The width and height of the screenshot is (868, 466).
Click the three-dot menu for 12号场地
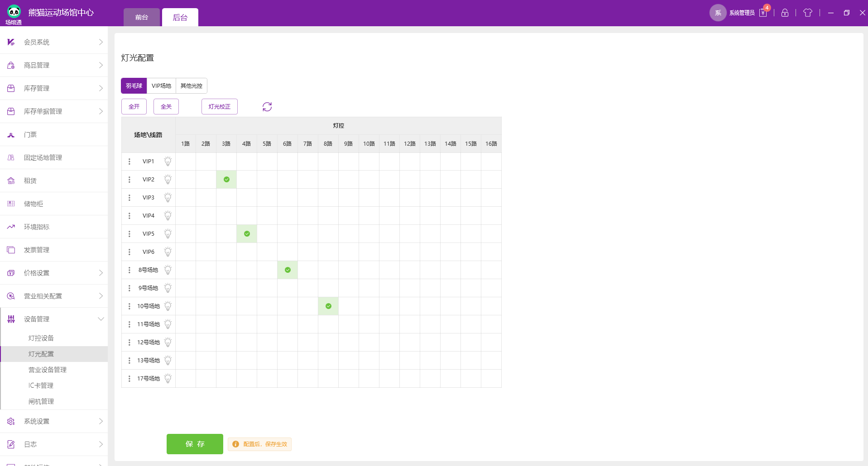(129, 342)
